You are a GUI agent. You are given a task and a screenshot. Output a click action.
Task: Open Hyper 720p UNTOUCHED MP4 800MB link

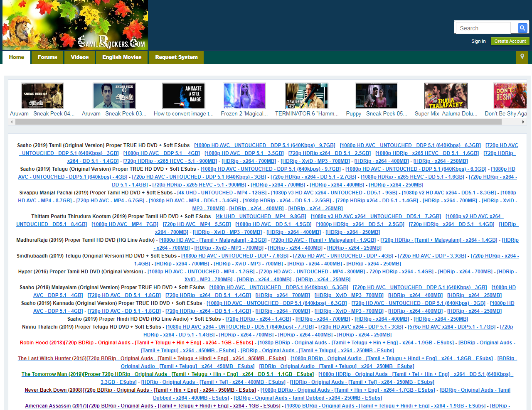[312, 272]
